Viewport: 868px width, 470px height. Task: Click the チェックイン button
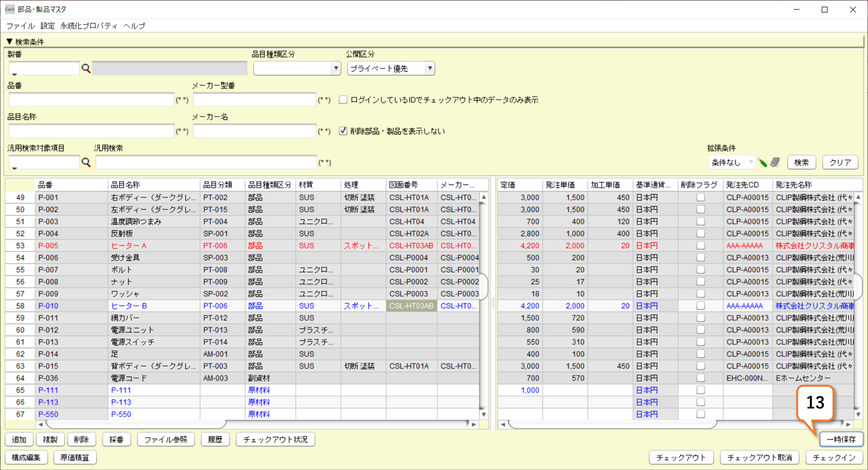coord(834,458)
